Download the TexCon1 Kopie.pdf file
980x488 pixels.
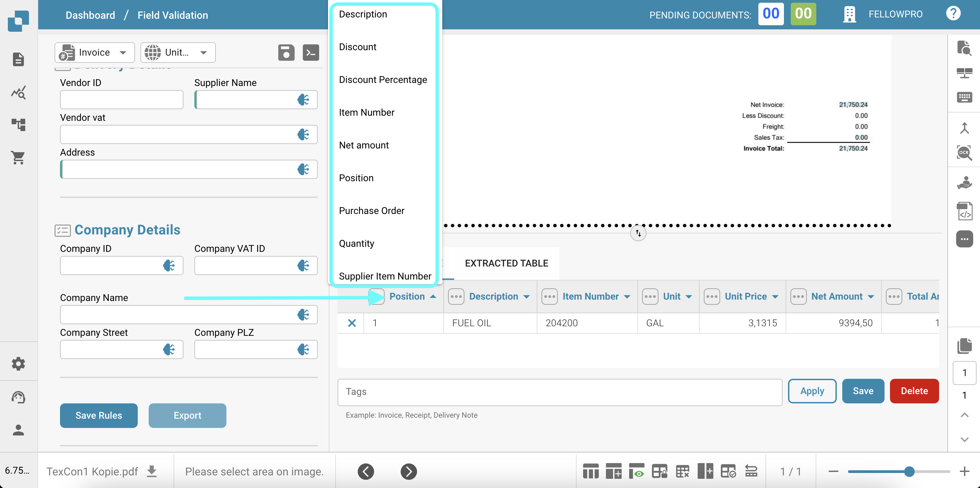pyautogui.click(x=152, y=471)
